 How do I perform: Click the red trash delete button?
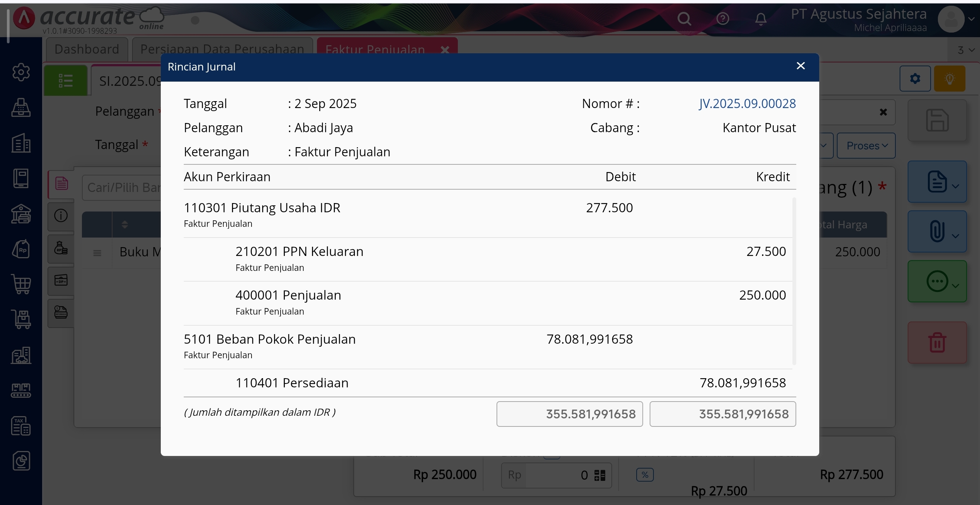click(x=937, y=343)
